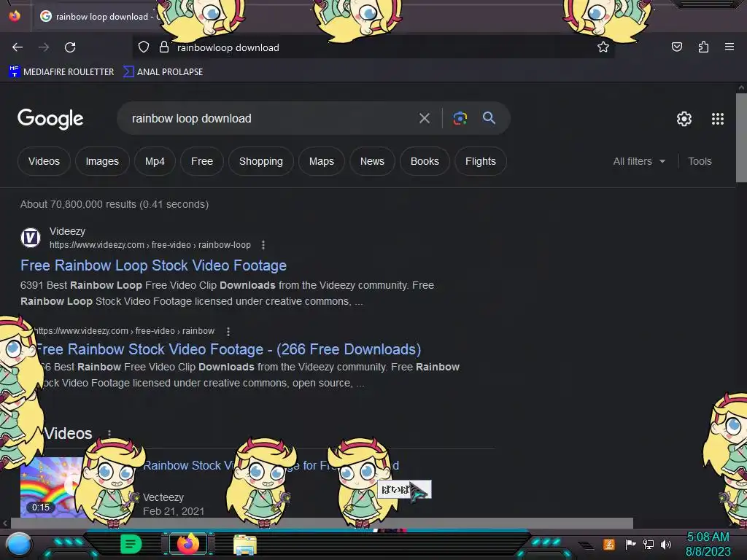The width and height of the screenshot is (747, 560).
Task: Click the volume speaker tray icon
Action: coord(666,544)
